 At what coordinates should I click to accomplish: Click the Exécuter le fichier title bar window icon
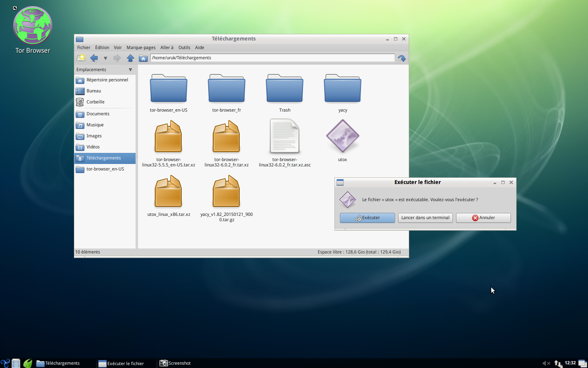pyautogui.click(x=340, y=182)
